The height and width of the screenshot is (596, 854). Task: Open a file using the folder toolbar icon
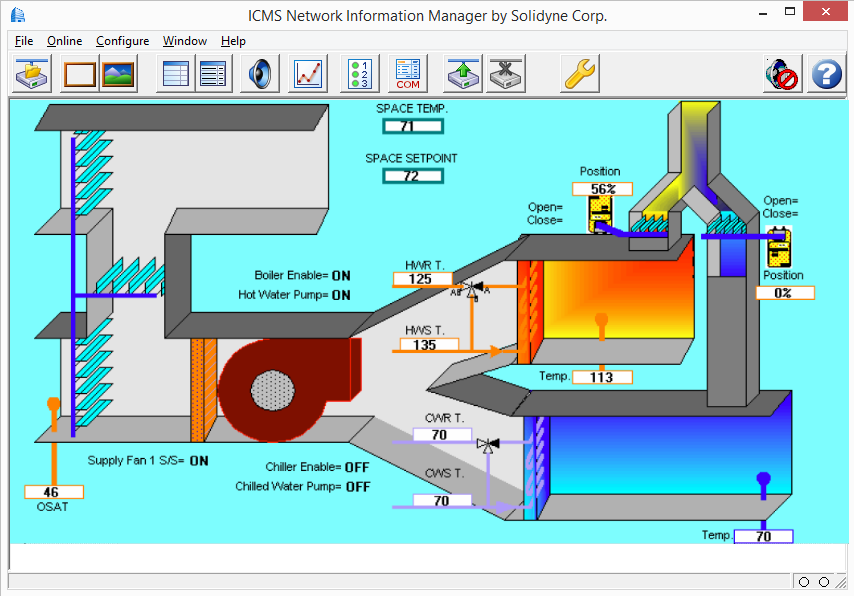(30, 73)
